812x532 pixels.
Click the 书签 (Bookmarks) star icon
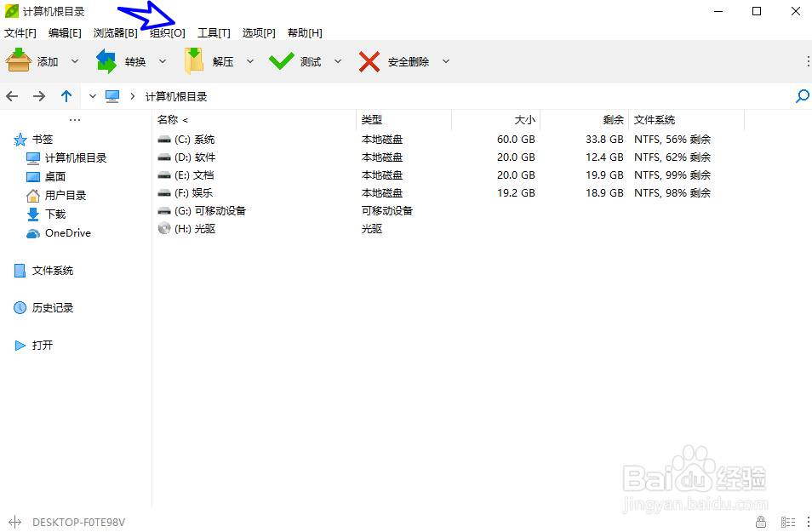tap(20, 139)
